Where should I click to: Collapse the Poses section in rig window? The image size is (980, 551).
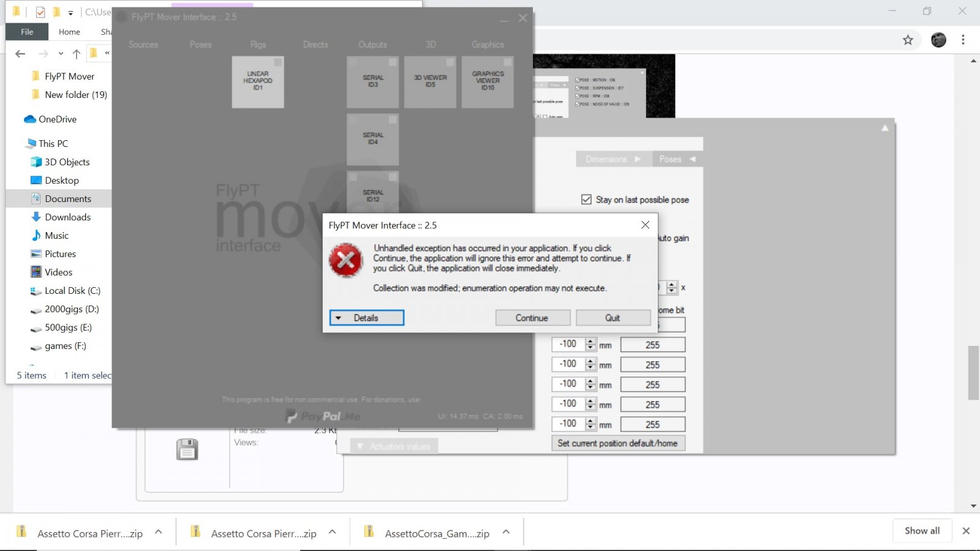pos(677,159)
